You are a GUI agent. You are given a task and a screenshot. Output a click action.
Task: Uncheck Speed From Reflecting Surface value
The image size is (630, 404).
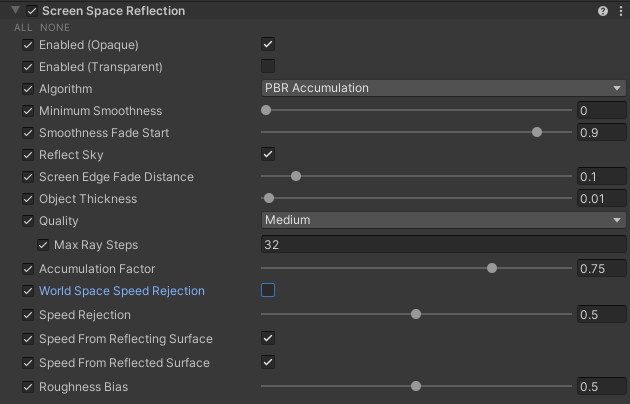coord(268,339)
